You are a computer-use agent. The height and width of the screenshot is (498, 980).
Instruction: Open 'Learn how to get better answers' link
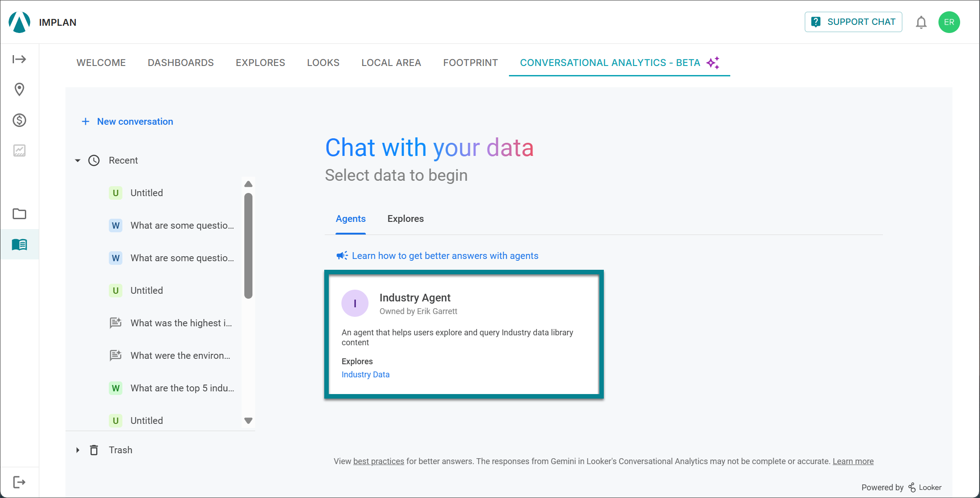click(445, 256)
